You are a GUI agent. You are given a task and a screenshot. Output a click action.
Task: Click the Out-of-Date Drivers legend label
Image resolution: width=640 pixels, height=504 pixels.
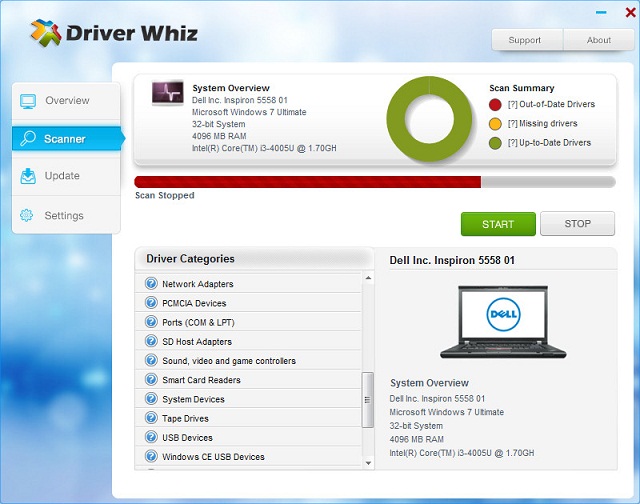pyautogui.click(x=551, y=104)
